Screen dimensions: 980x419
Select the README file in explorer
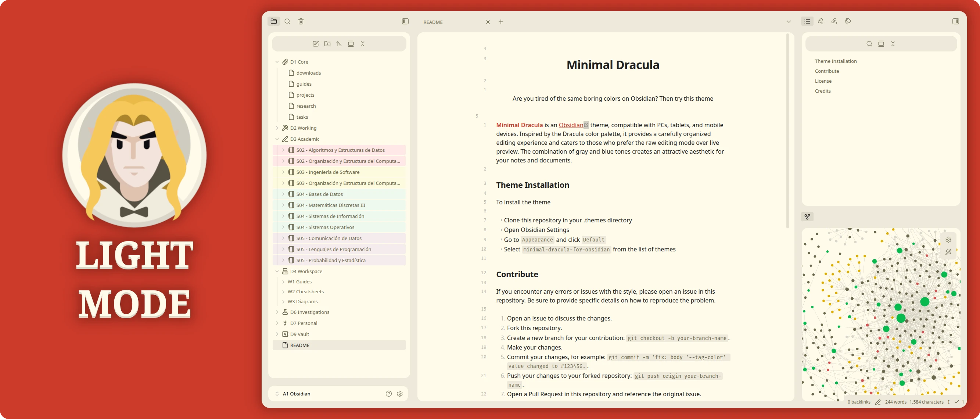coord(339,345)
